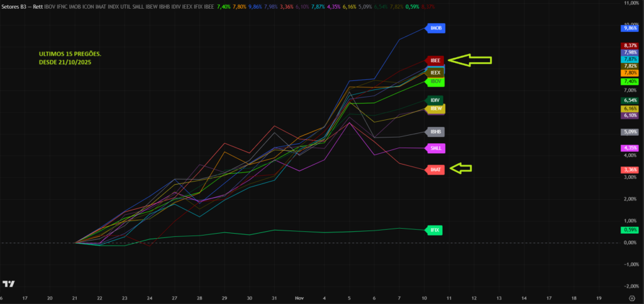The width and height of the screenshot is (644, 304).
Task: Click the gray IBHB series label
Action: (436, 132)
